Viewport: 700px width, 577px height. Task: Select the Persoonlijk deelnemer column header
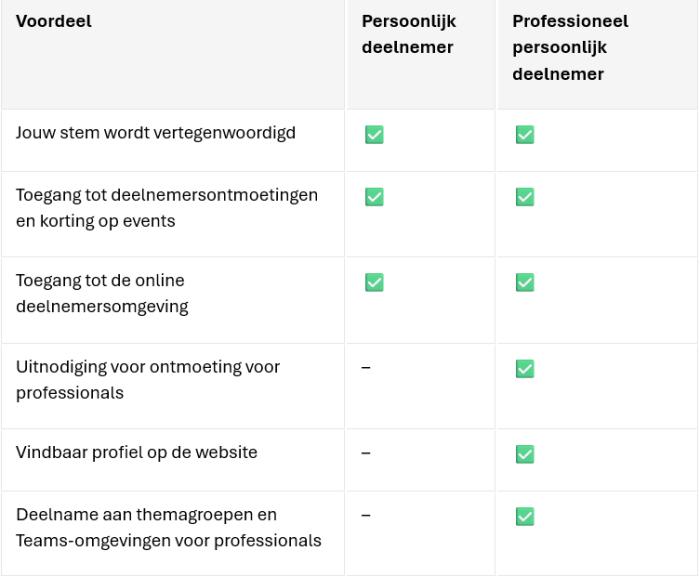pos(408,34)
